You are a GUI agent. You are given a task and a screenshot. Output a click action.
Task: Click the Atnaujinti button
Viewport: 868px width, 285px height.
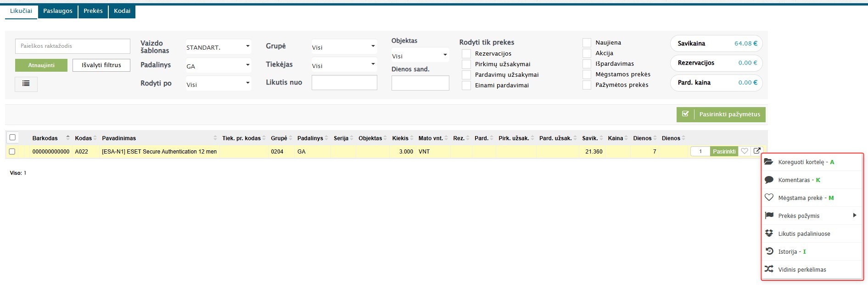tap(41, 65)
